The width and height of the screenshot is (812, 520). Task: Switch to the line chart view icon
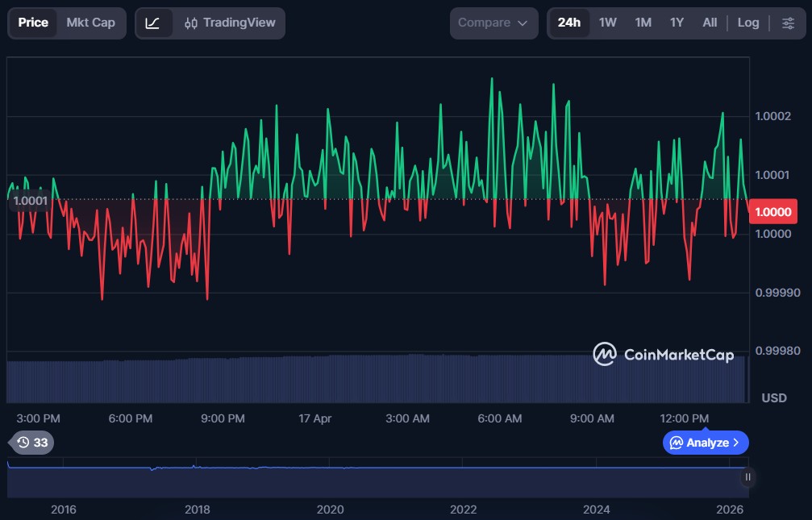click(x=152, y=23)
